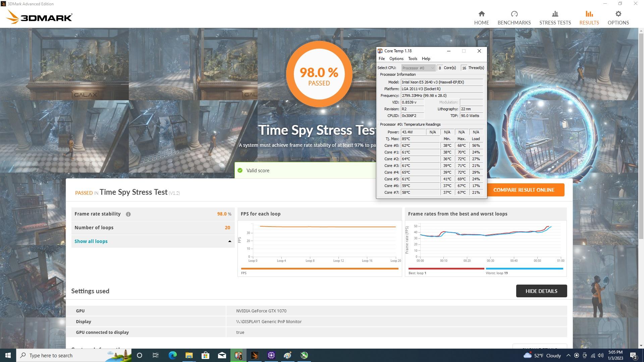Click the GPU value NVIDIA GeForce GTX 1070
This screenshot has width=644, height=362.
(261, 311)
